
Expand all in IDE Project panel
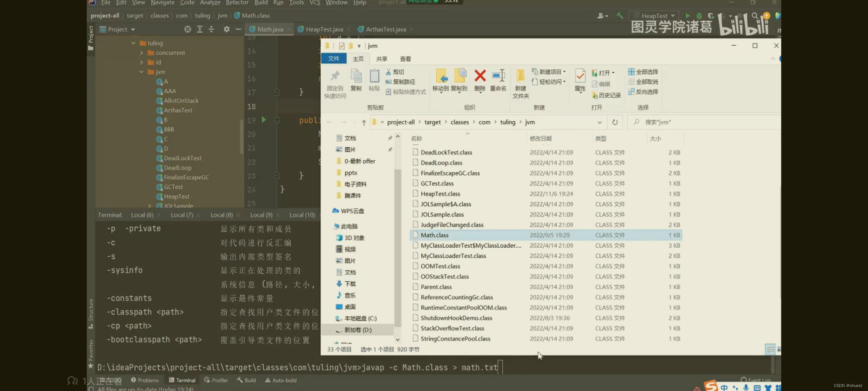pyautogui.click(x=200, y=29)
